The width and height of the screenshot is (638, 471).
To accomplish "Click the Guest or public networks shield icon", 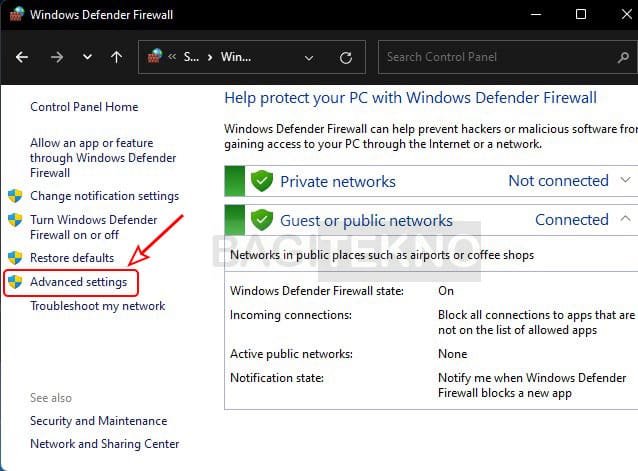I will 262,220.
